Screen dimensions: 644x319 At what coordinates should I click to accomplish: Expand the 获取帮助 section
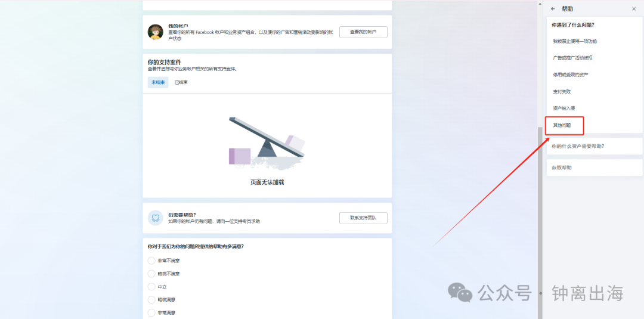(x=595, y=168)
